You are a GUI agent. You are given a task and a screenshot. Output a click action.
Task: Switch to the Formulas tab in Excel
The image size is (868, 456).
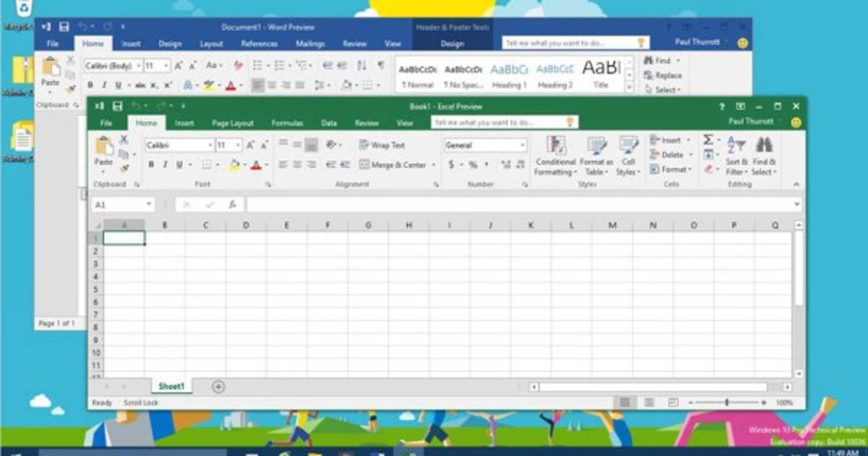point(287,123)
